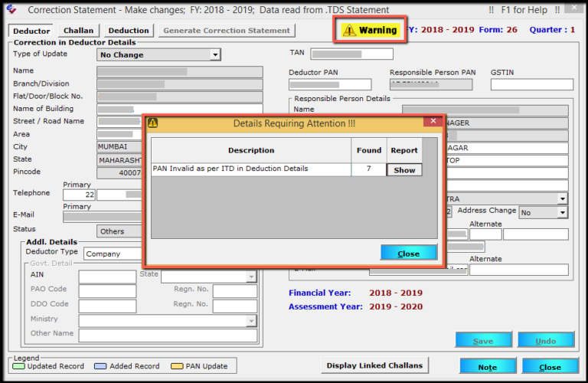This screenshot has width=588, height=383.
Task: Click the Other Name input field
Action: tap(168, 336)
